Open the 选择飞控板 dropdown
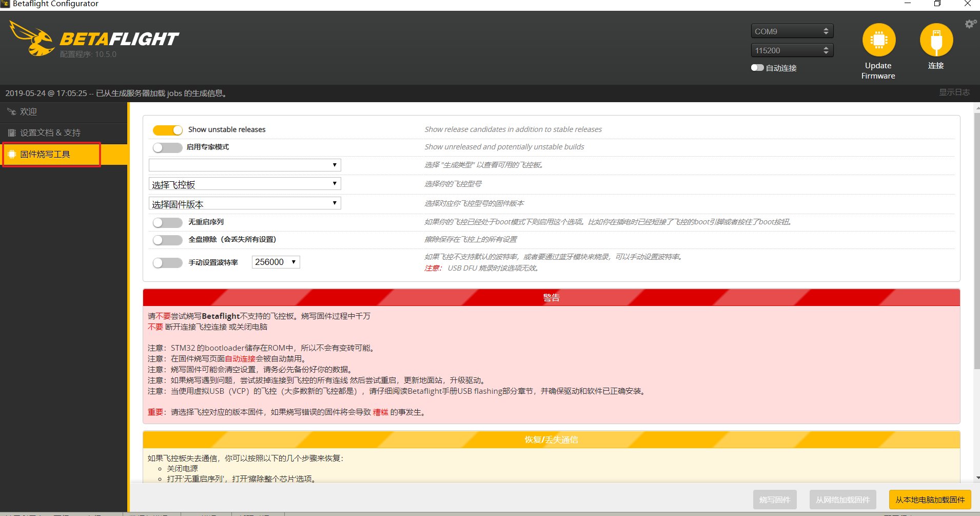Image resolution: width=980 pixels, height=516 pixels. pos(244,183)
